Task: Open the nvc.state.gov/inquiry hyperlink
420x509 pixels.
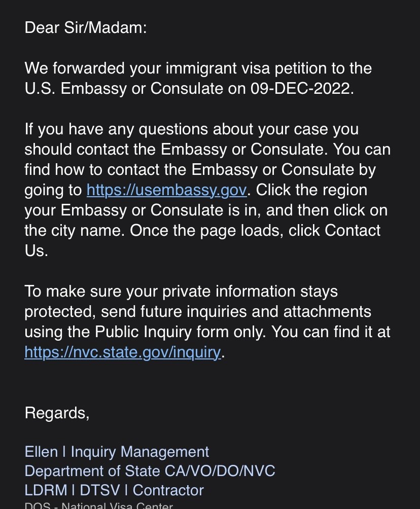Action: (x=122, y=352)
